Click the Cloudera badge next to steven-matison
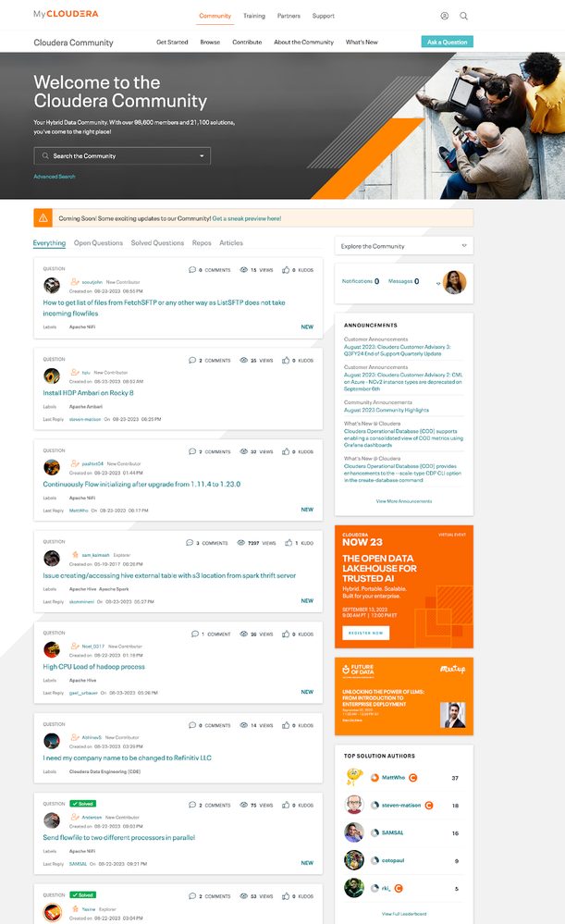This screenshot has width=565, height=924. click(429, 805)
